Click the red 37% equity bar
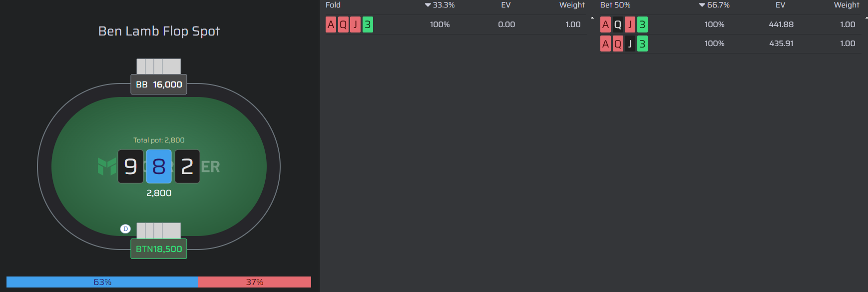868x292 pixels. point(255,282)
